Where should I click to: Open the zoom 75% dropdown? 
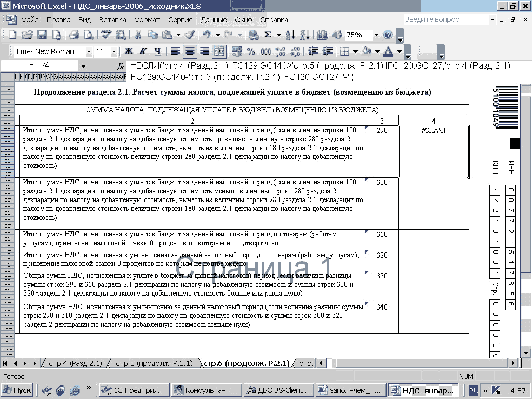tap(376, 35)
